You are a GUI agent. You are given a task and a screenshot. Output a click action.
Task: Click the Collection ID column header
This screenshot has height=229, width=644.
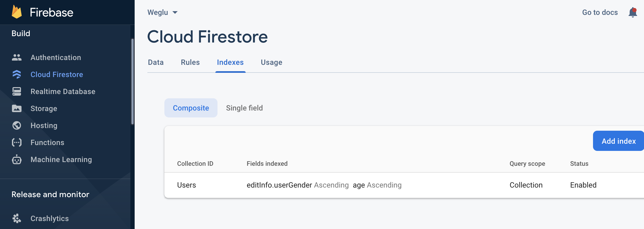click(x=195, y=164)
